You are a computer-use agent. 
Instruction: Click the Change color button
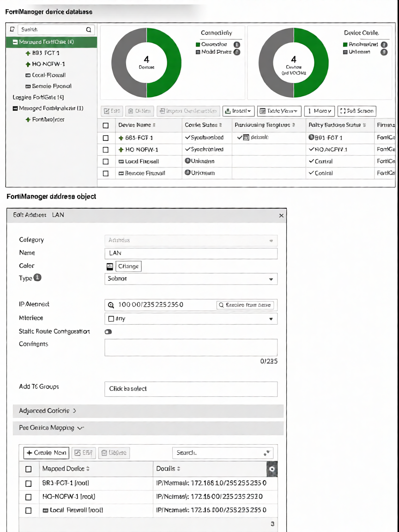128,266
